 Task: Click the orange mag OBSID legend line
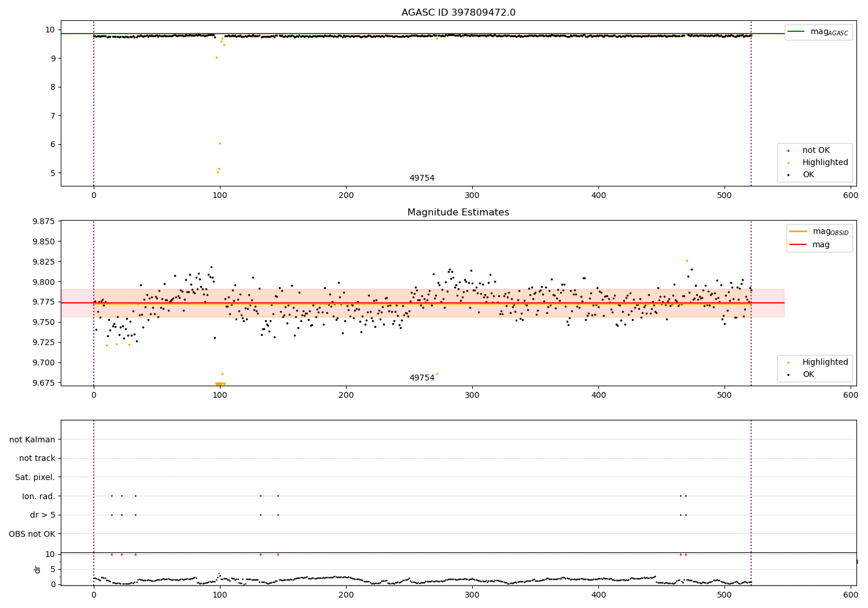tap(798, 232)
